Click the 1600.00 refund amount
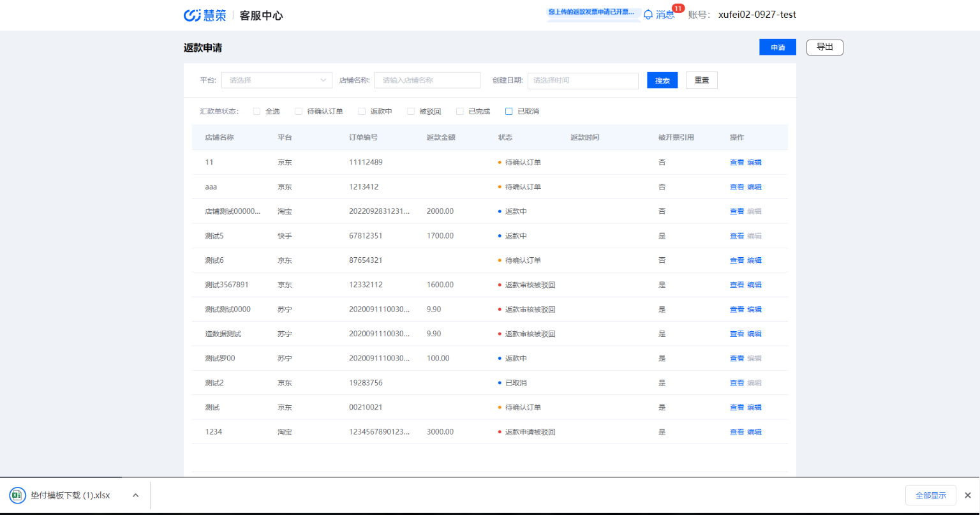Image resolution: width=980 pixels, height=515 pixels. 440,285
